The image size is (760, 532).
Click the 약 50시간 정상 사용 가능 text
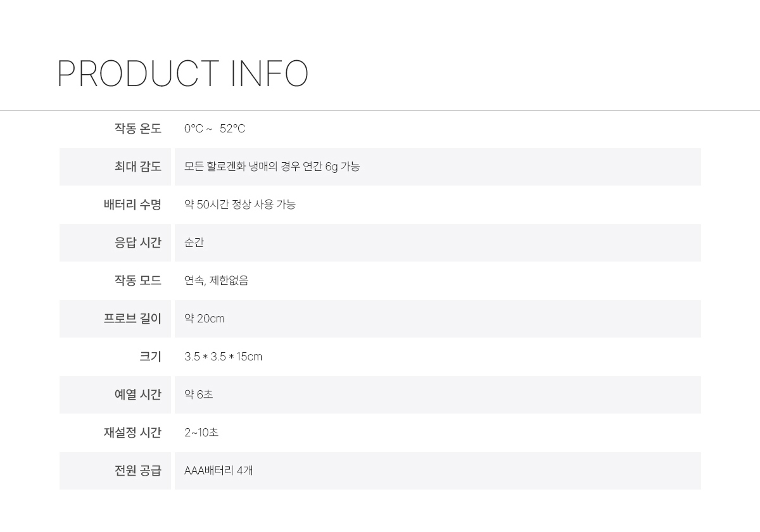click(239, 205)
